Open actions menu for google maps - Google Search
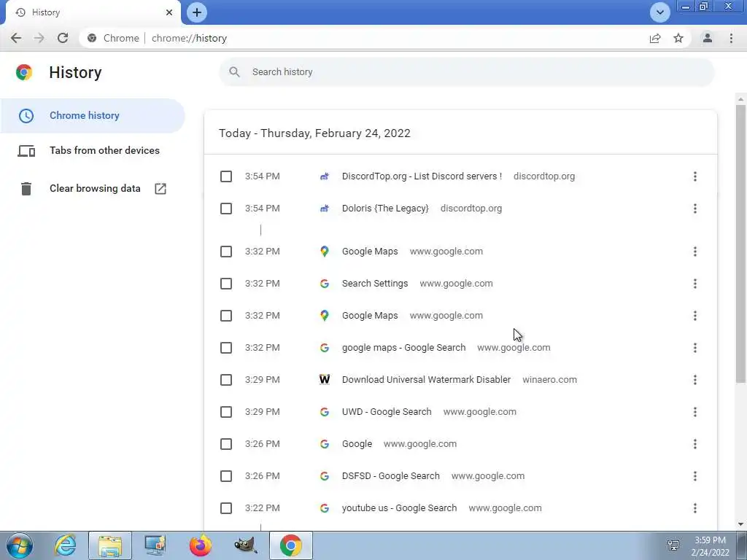747x560 pixels. (x=695, y=348)
